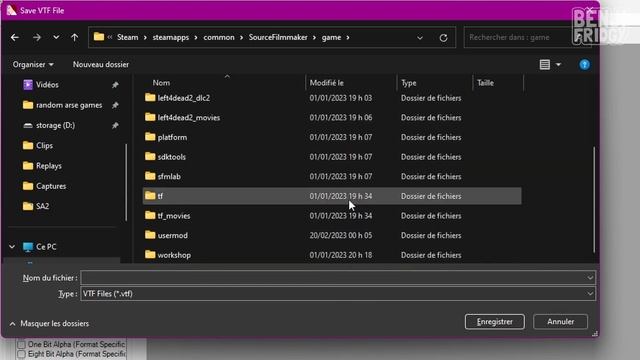Click the sidebar vertical scrollbar
The height and width of the screenshot is (360, 640).
126,182
